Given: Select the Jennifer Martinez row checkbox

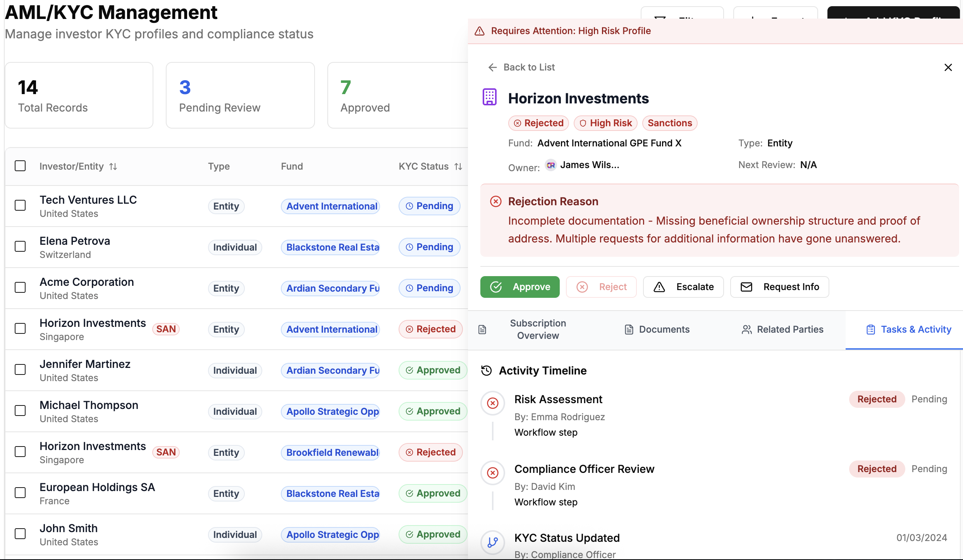Looking at the screenshot, I should pyautogui.click(x=20, y=369).
